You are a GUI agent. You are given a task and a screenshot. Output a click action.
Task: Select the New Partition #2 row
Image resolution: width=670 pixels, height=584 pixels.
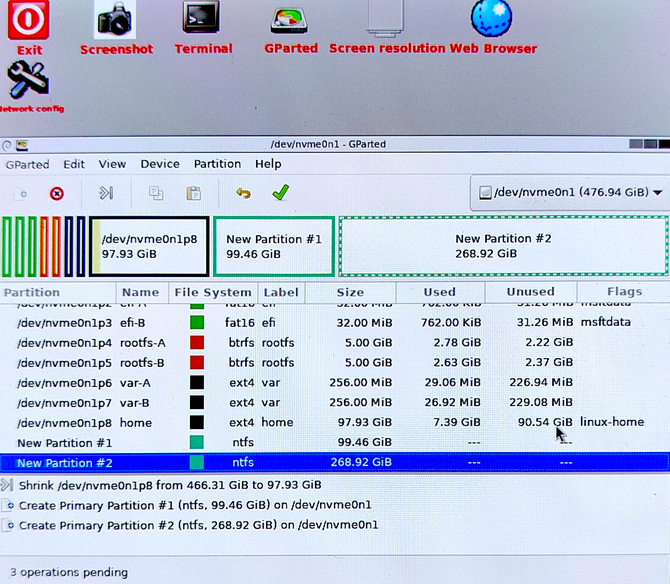tap(335, 463)
